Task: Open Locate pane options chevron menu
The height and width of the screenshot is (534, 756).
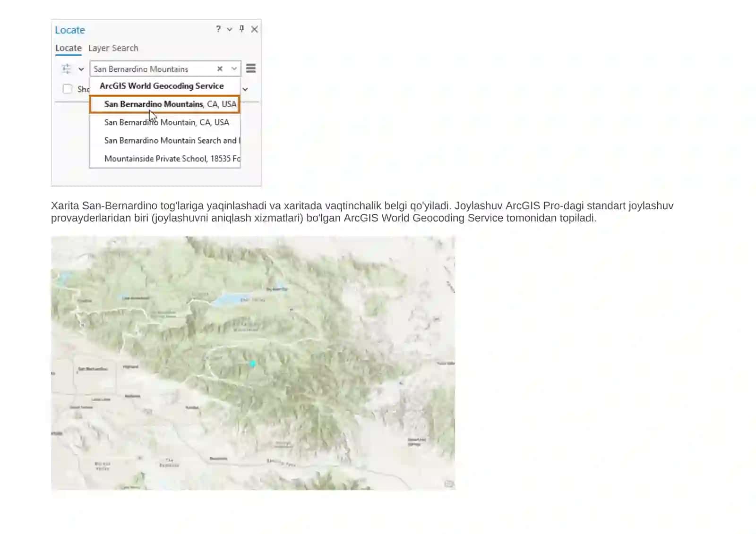Action: point(230,29)
